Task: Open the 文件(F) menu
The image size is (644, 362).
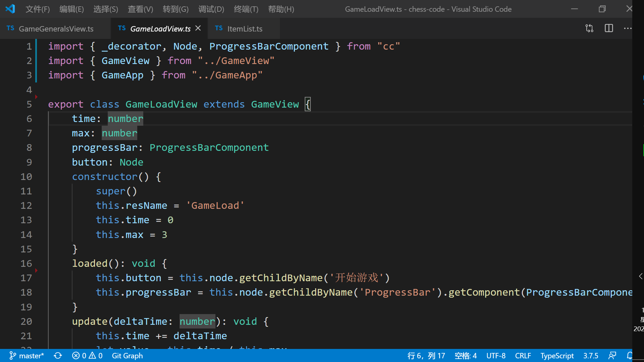Action: coord(38,9)
